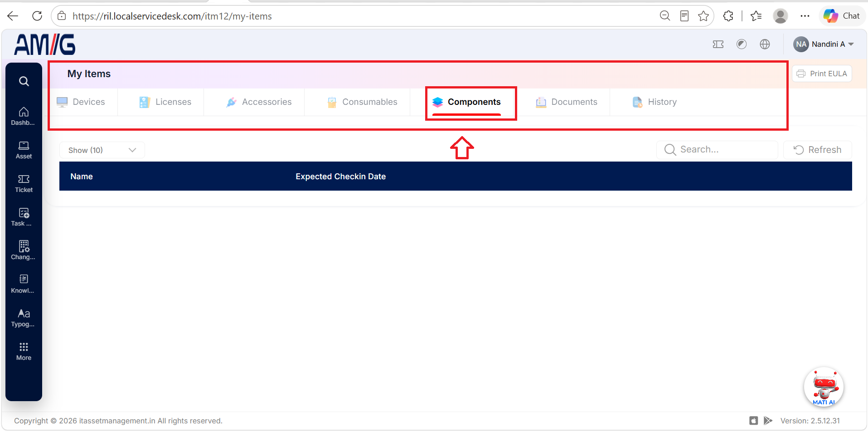Switch to the Licenses tab
Image resolution: width=868 pixels, height=432 pixels.
coord(165,102)
